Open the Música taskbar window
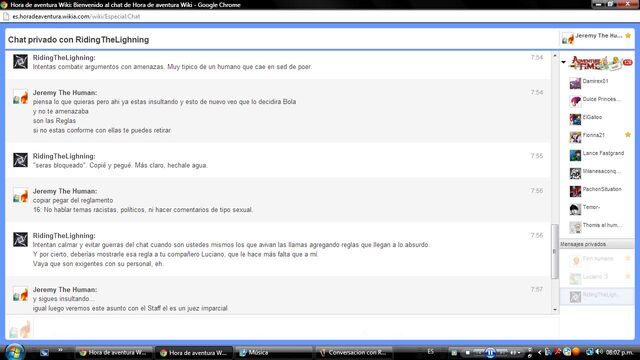Image resolution: width=640 pixels, height=360 pixels. point(274,353)
